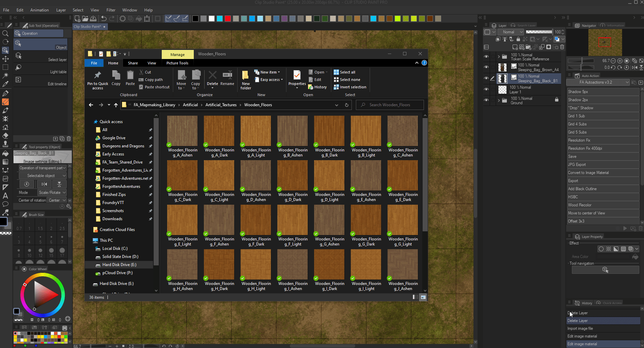This screenshot has height=348, width=644.
Task: Hide the Token Scale Reference layer folder
Action: 486,57
